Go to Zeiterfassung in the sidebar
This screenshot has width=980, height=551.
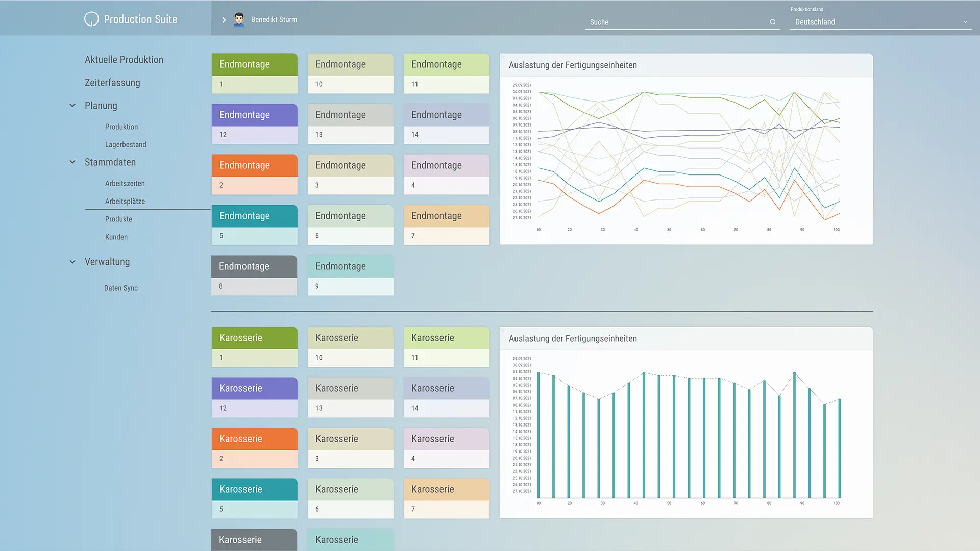(112, 83)
